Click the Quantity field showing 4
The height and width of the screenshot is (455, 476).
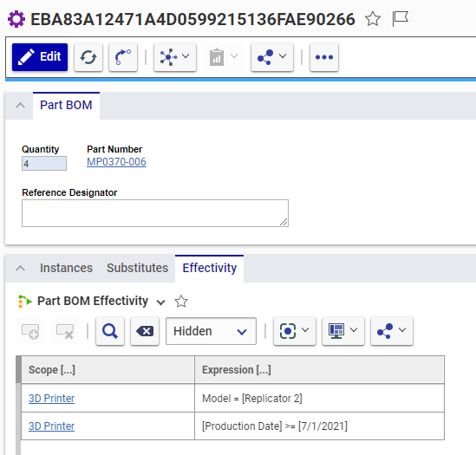tap(44, 164)
